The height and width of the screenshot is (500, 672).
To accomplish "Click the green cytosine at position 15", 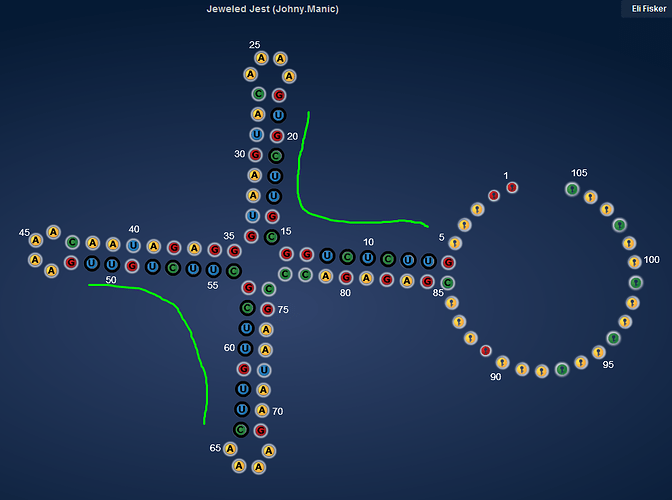I will [271, 237].
